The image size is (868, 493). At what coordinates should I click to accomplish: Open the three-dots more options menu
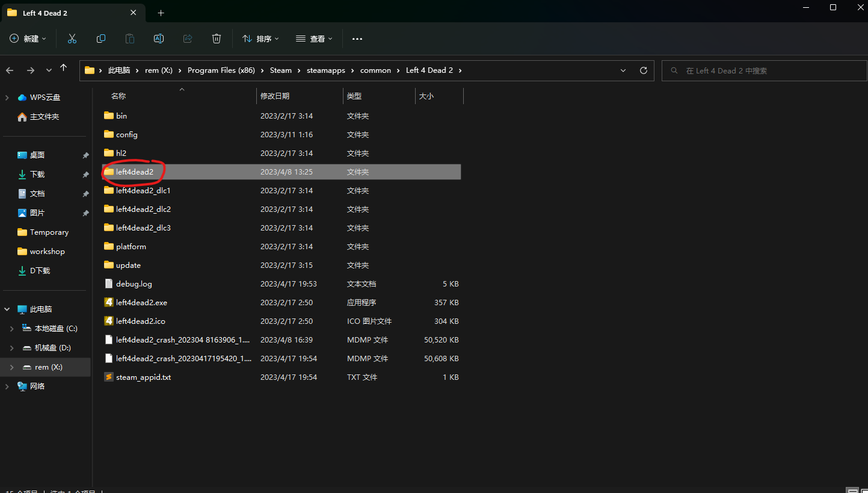coord(357,39)
